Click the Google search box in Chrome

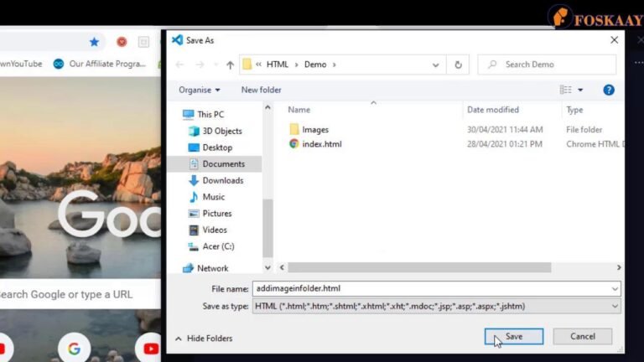coord(80,294)
